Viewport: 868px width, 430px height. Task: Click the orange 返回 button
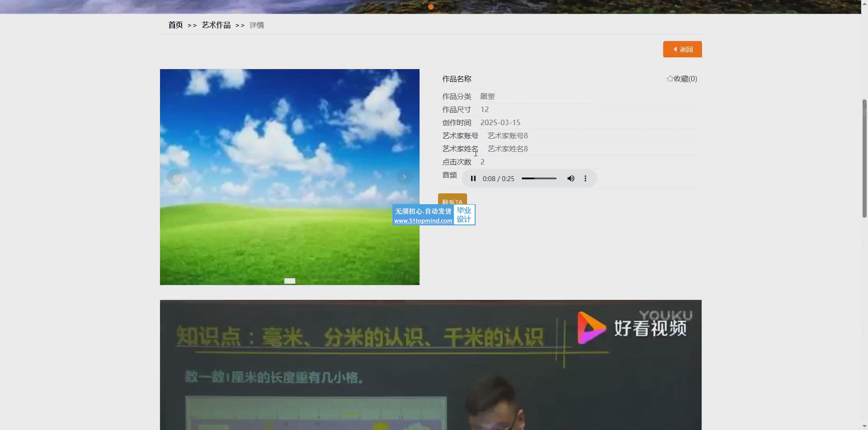click(682, 49)
